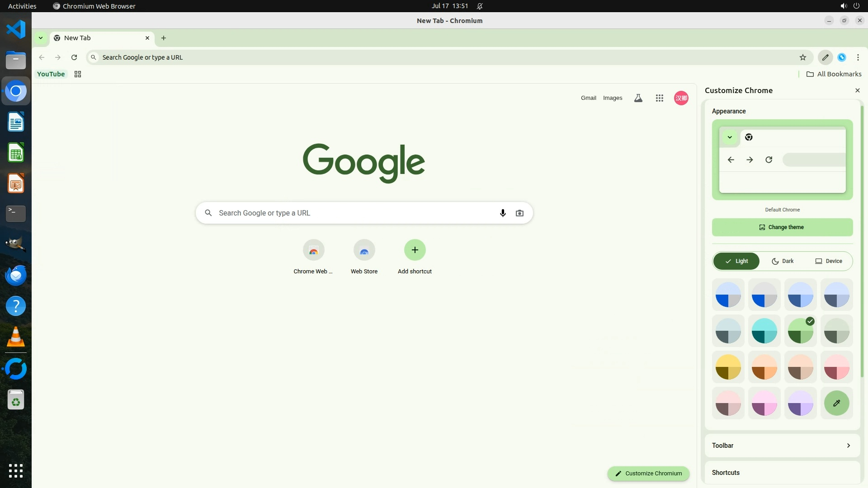Open the YouTube bookmark

tap(51, 74)
